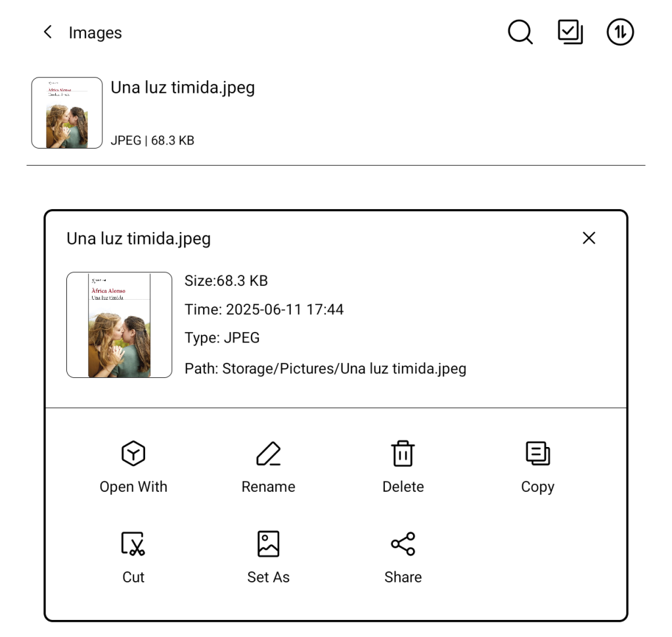Select the thumbnail in the details dialog

119,325
